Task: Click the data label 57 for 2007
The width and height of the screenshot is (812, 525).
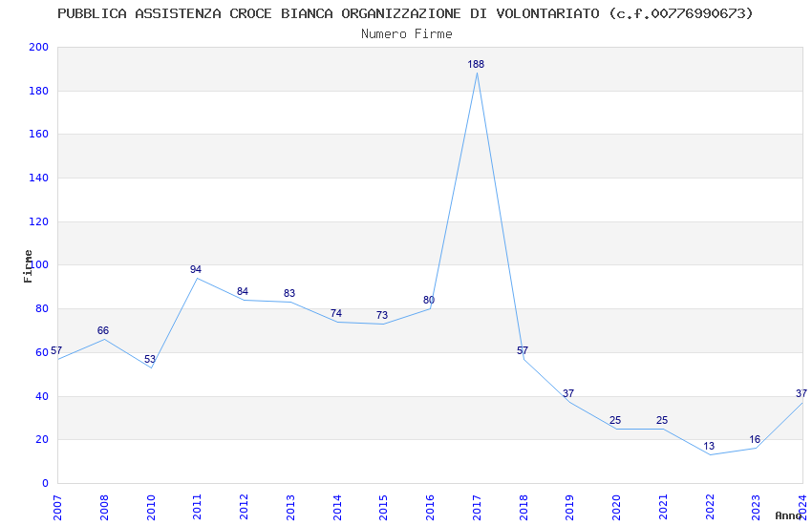Action: click(x=56, y=350)
